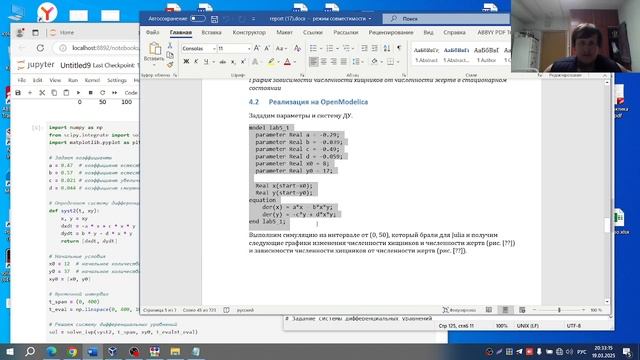Run the cell with Jupyter play icon
The height and width of the screenshot is (360, 640).
[x=78, y=93]
